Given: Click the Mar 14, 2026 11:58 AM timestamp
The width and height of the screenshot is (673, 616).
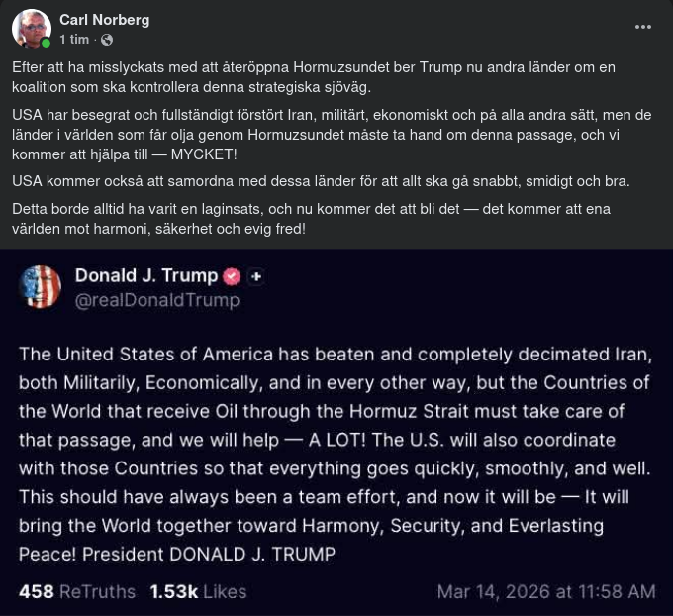Looking at the screenshot, I should coord(545,592).
